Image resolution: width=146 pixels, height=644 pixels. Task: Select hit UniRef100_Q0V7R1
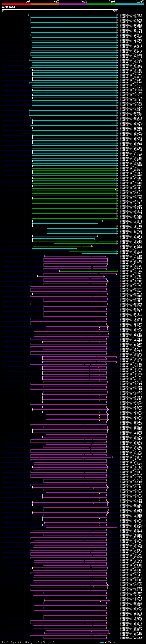pyautogui.click(x=131, y=103)
